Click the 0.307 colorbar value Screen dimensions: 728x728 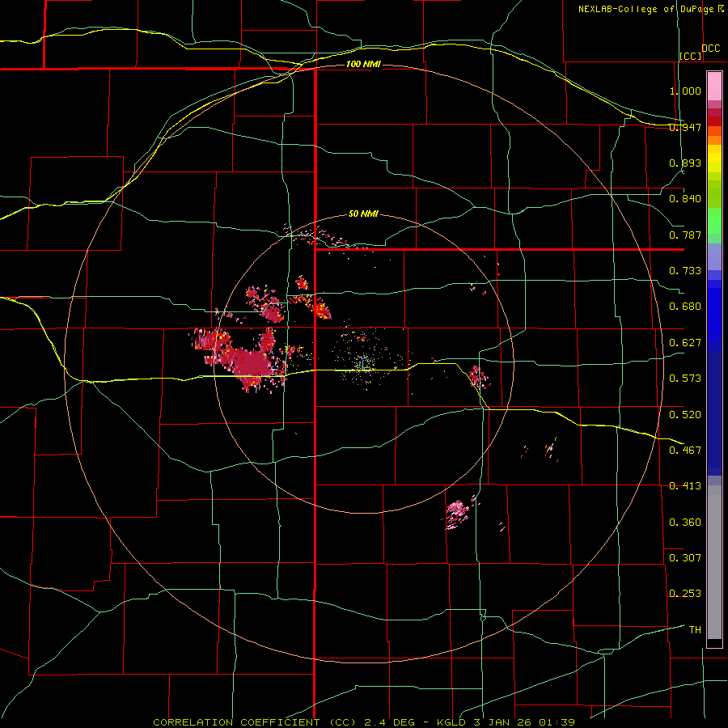coord(685,558)
